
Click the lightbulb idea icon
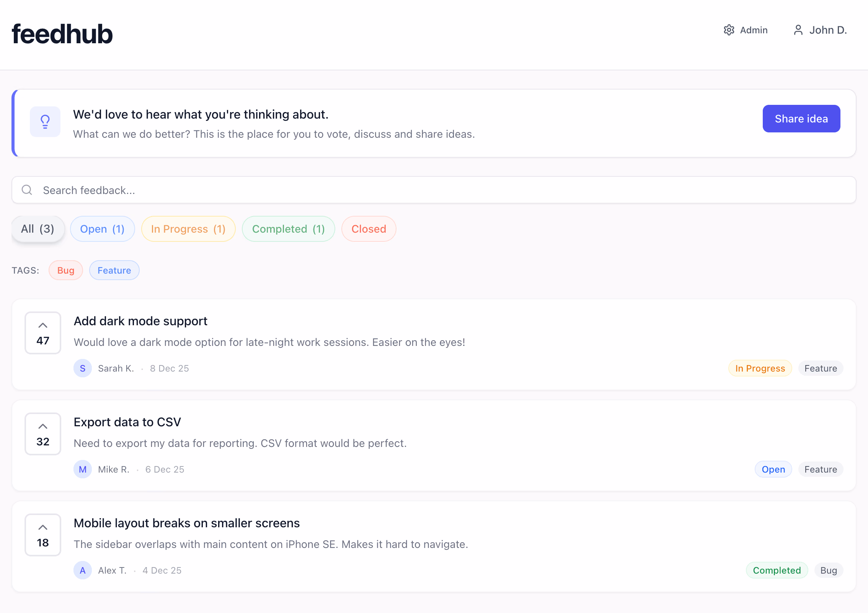(45, 122)
